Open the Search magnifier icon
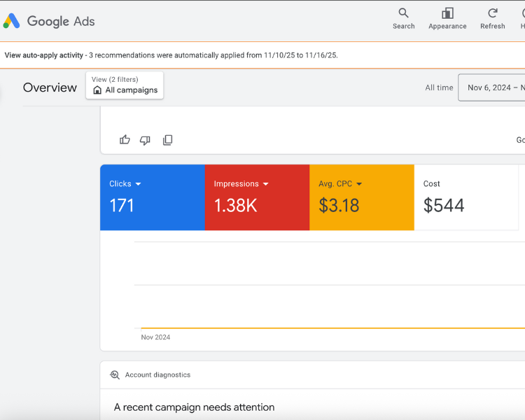 [x=403, y=13]
